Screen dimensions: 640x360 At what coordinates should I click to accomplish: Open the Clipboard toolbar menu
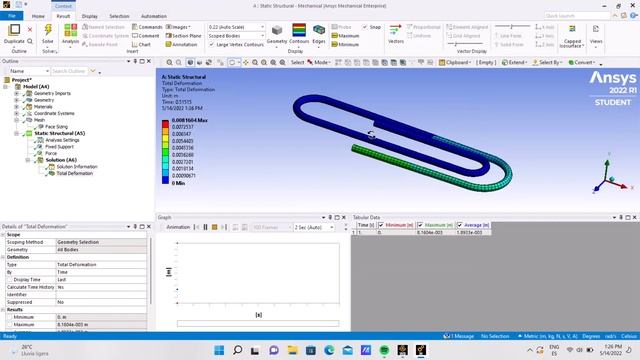[455, 62]
